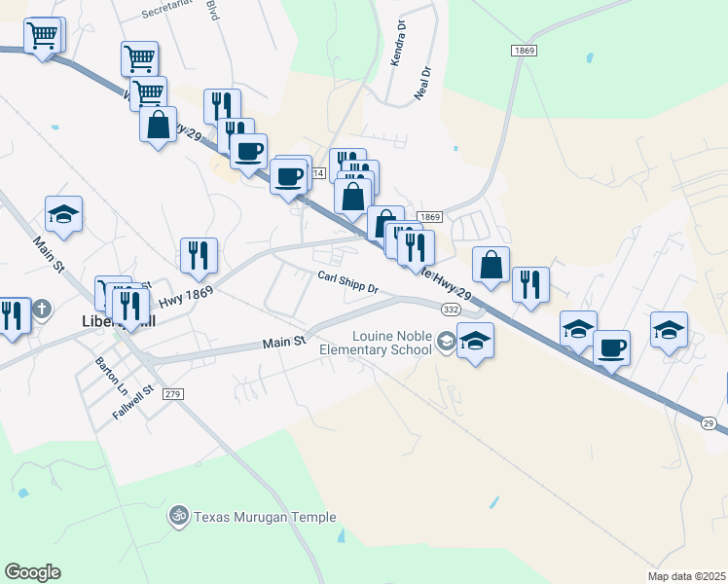Screen dimensions: 728x584
Task: Click the fork-and-knife marker over Liberty Hill label
Action: (x=130, y=308)
